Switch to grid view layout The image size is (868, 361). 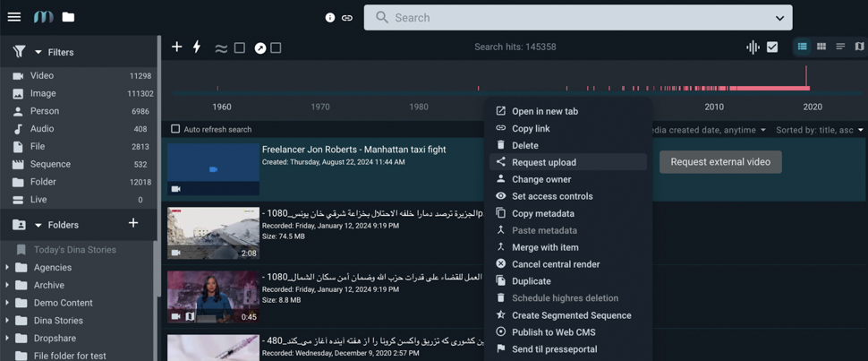pyautogui.click(x=821, y=47)
